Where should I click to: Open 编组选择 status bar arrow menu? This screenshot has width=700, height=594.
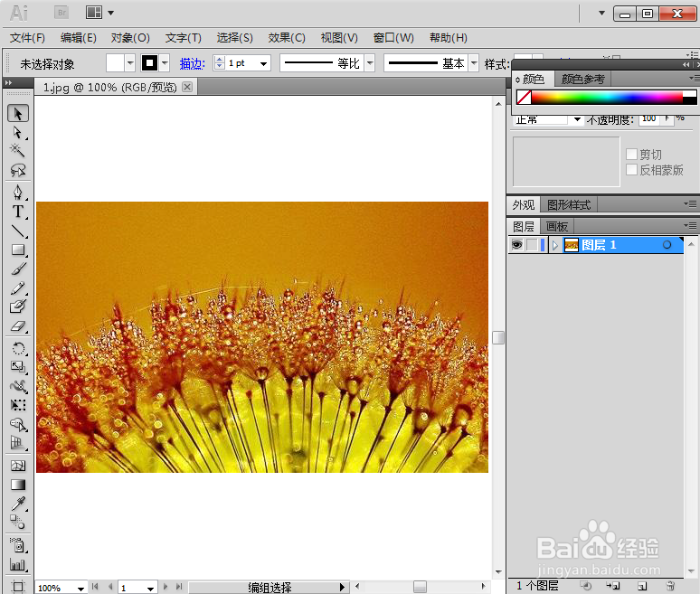(342, 587)
